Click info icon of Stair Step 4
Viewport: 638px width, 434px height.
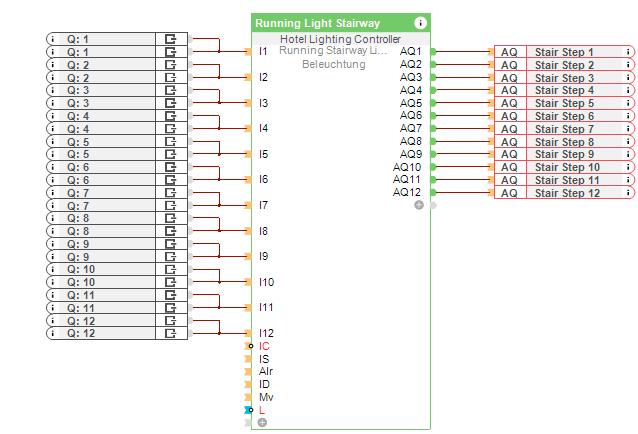point(629,91)
